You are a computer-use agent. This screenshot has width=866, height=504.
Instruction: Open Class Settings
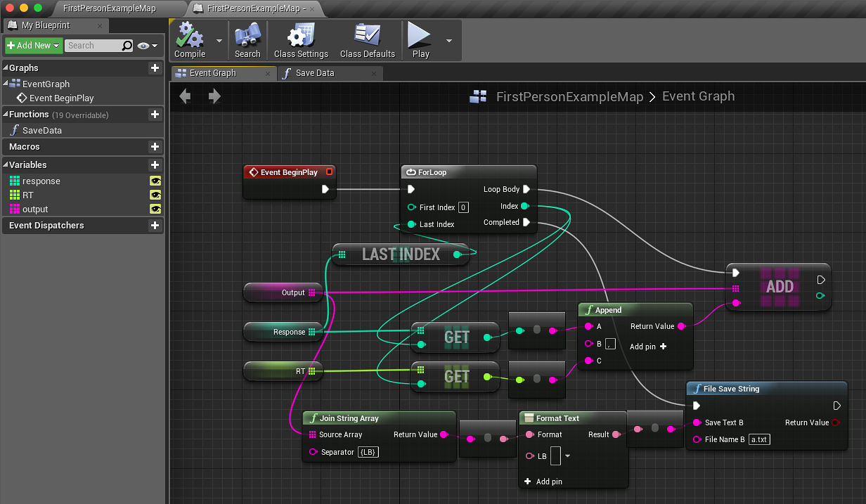coord(301,40)
